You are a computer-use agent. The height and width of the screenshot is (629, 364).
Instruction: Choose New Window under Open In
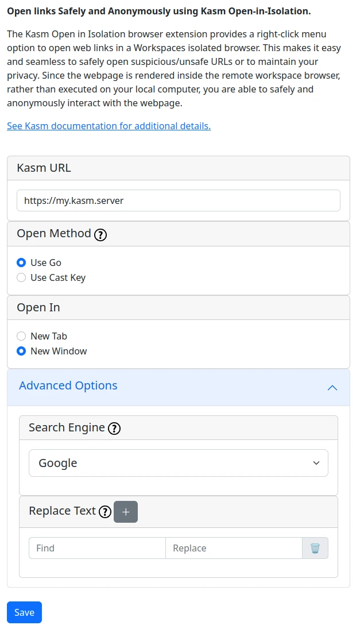[21, 351]
